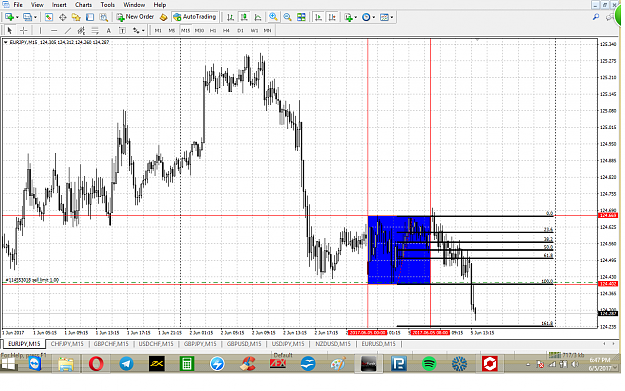This screenshot has height=391, width=625.
Task: Open the Navigator folder-star icon
Action: point(76,17)
